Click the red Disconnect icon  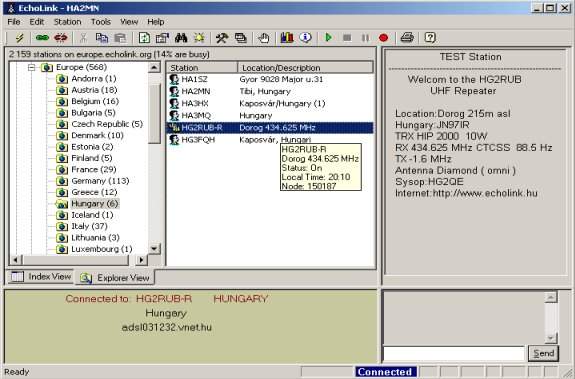click(61, 37)
